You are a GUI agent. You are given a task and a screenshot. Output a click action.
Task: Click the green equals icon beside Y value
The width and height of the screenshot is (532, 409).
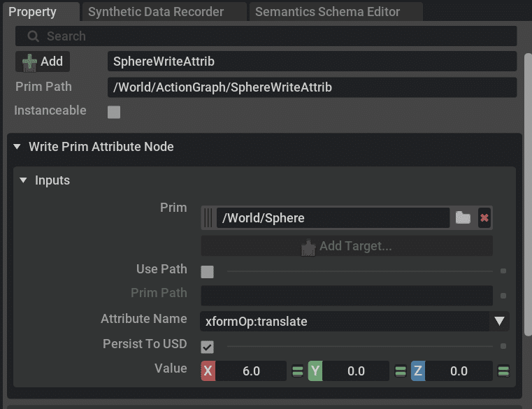tap(401, 371)
